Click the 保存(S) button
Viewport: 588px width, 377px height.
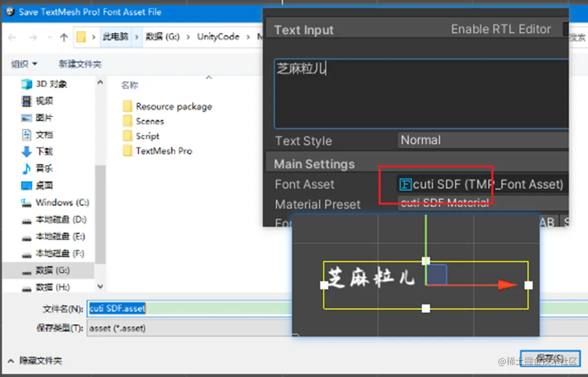tap(550, 358)
